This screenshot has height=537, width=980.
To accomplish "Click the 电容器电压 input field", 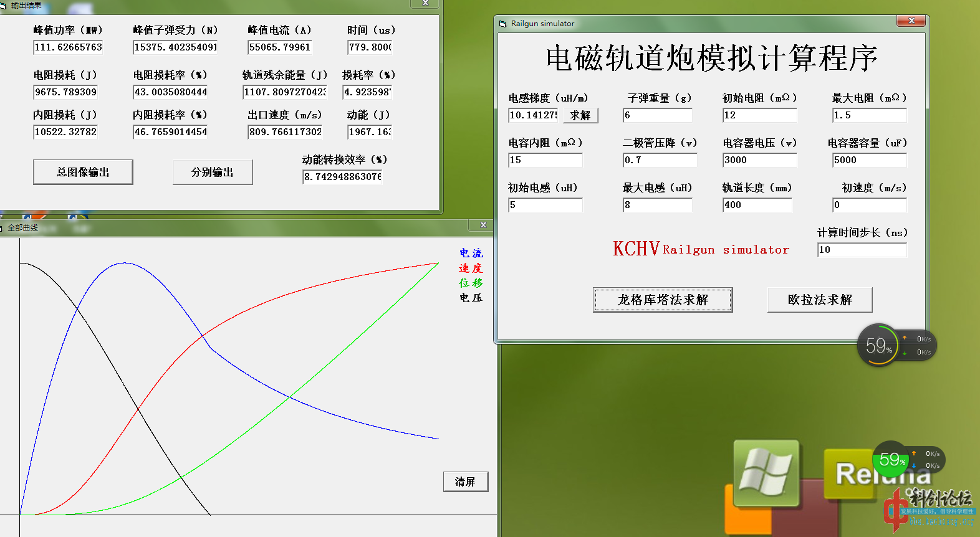I will (x=760, y=160).
